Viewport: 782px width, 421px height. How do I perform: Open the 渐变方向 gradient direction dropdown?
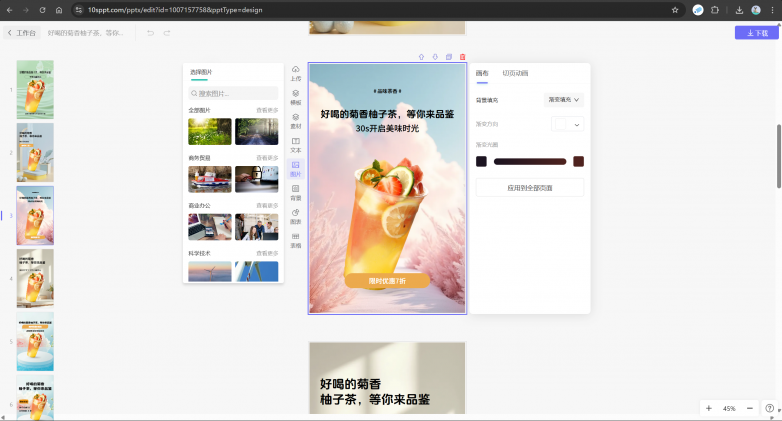tap(568, 124)
